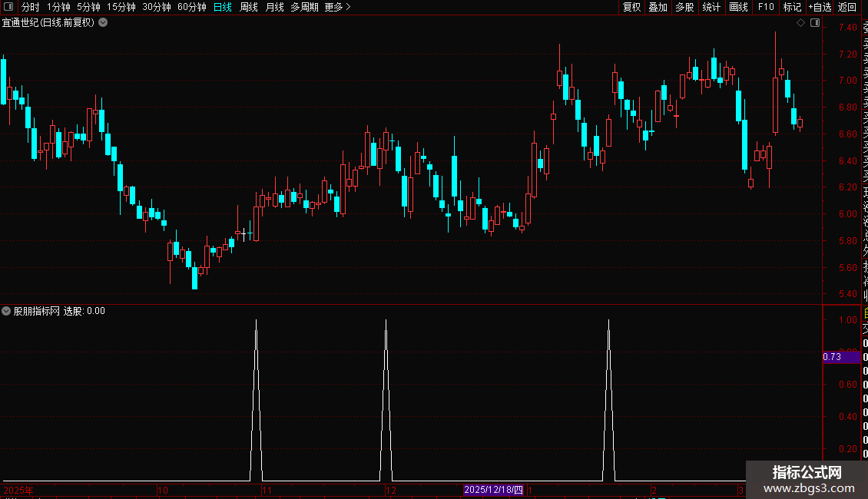Add stock via +自选 button
Screen dimensions: 868x499
(x=820, y=7)
